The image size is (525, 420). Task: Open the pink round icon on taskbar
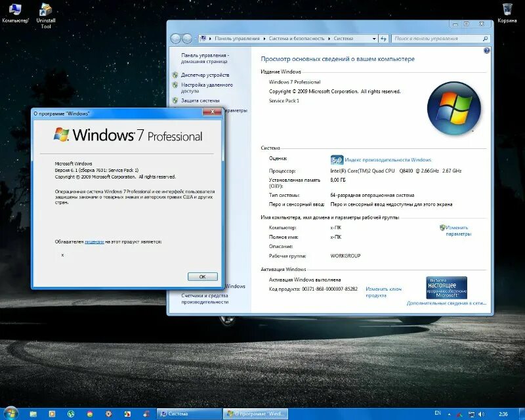[x=90, y=414]
